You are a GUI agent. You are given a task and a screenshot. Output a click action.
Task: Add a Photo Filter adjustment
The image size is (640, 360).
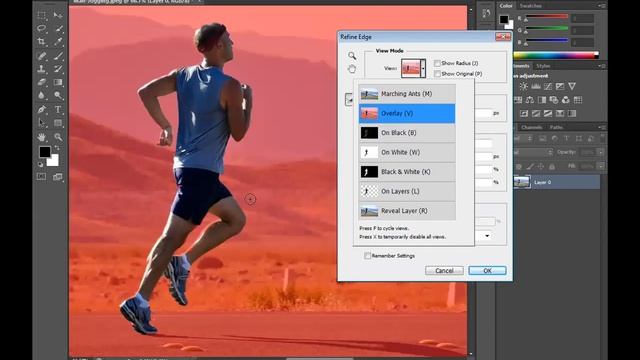pyautogui.click(x=554, y=100)
